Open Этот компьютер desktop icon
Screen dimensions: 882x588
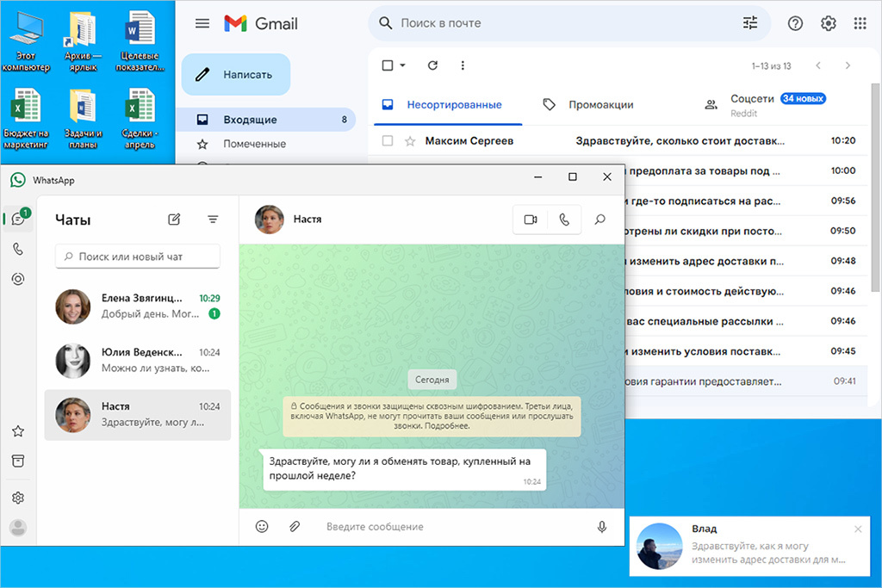25,42
